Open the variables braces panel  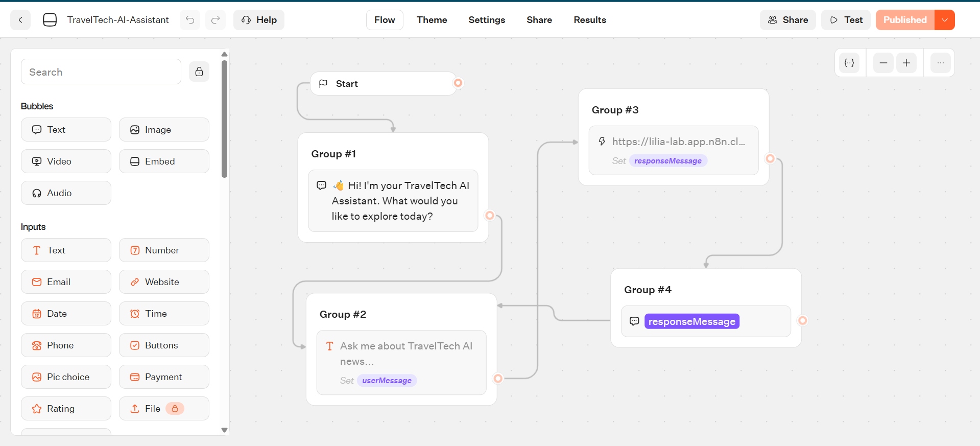849,63
